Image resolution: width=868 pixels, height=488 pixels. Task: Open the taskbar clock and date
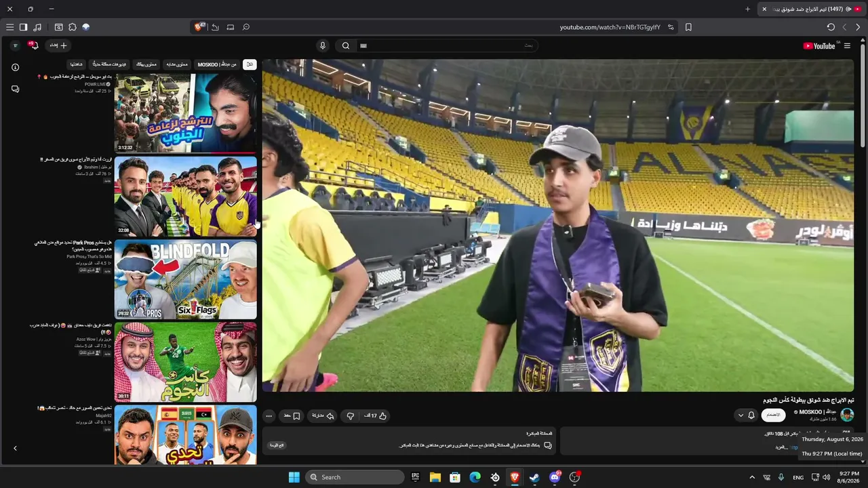point(849,477)
